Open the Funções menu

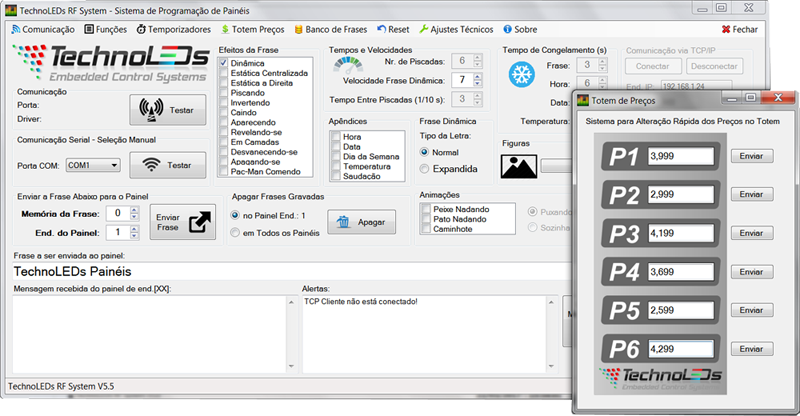point(106,30)
